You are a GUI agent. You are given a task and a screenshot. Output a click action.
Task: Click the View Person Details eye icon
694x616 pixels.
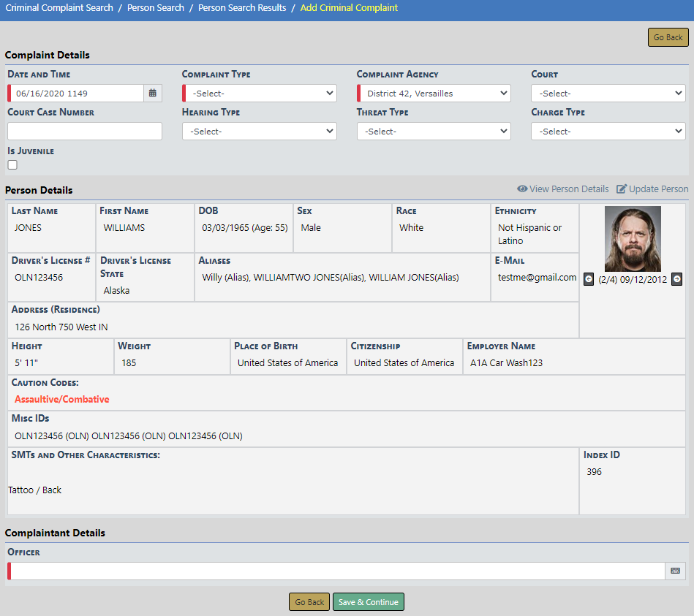[522, 189]
